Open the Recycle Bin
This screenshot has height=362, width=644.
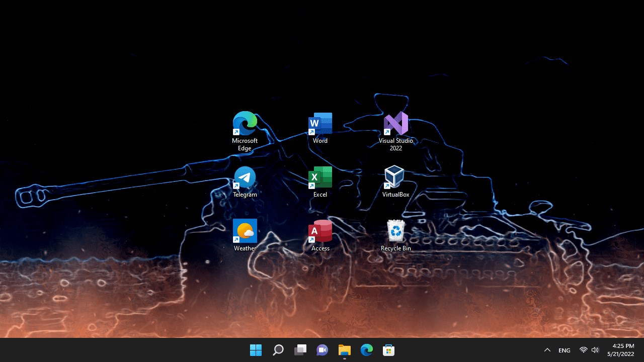(x=395, y=230)
